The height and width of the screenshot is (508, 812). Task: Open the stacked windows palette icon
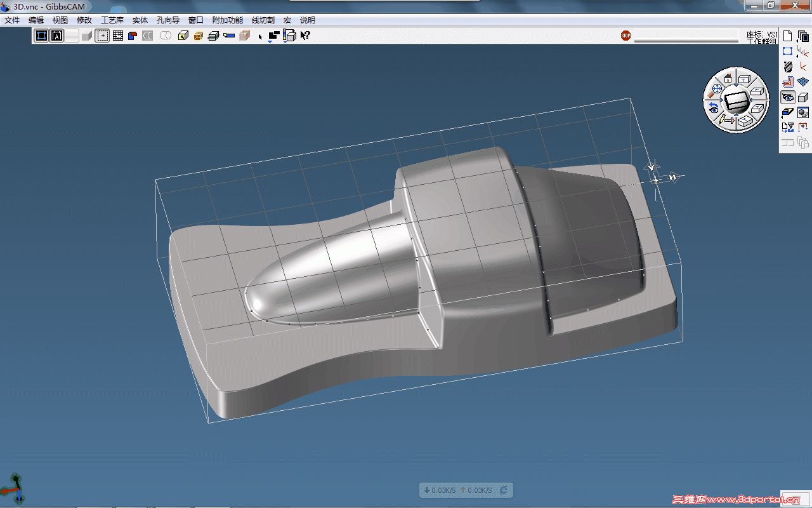pos(803,36)
